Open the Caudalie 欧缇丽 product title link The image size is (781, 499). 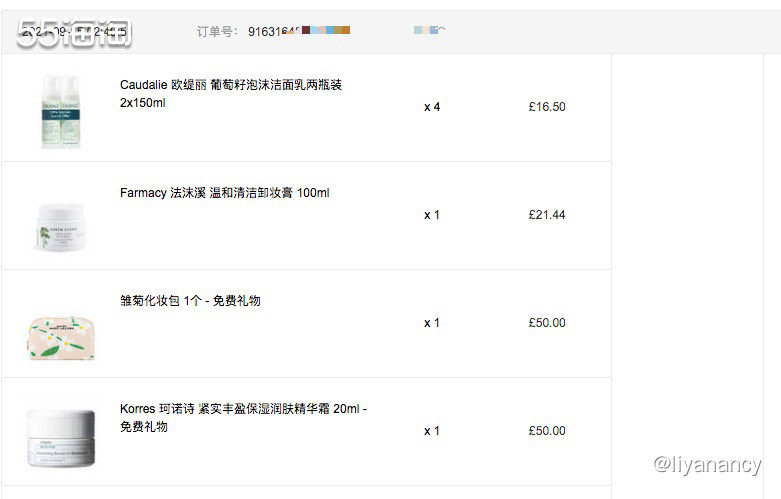(x=231, y=94)
